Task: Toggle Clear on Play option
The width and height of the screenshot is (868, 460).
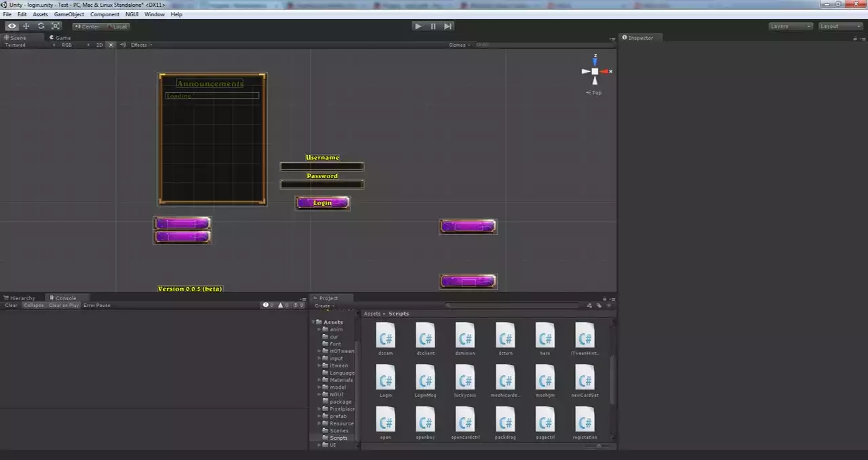Action: tap(64, 306)
